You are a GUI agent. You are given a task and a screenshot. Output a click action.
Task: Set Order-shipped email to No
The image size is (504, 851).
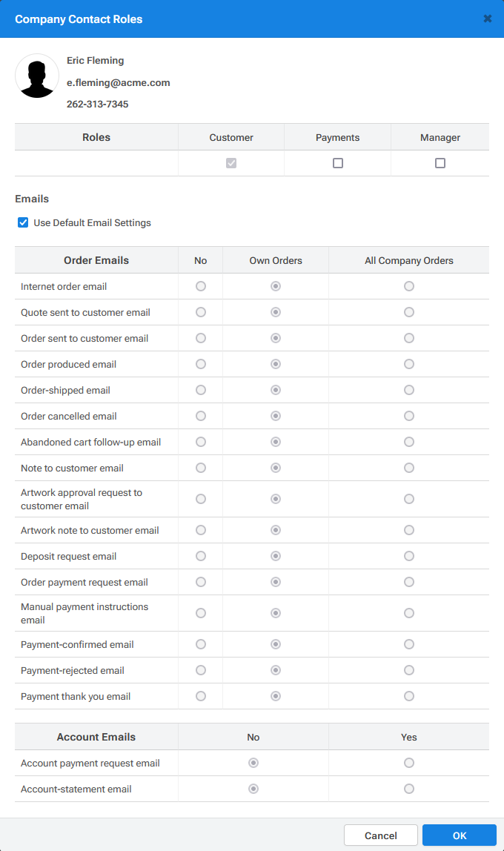pyautogui.click(x=201, y=390)
